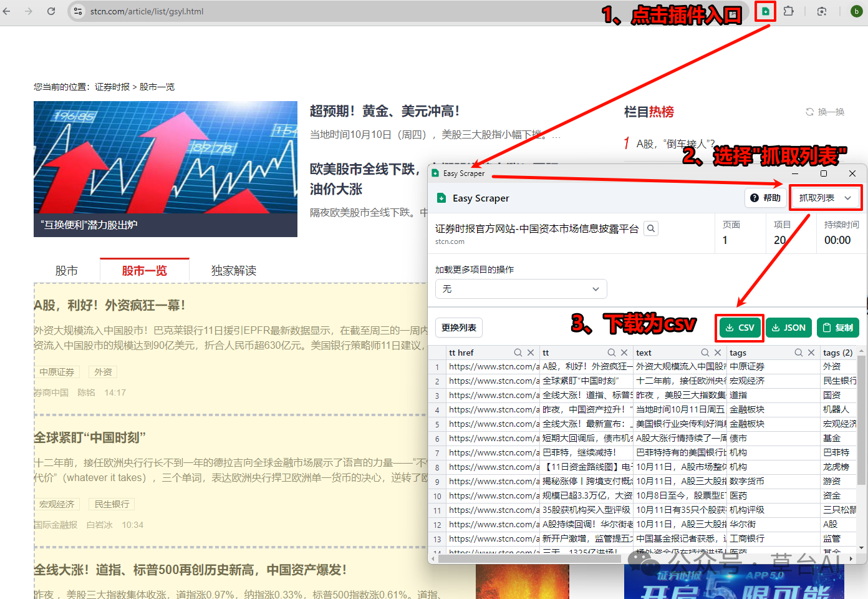Click the 宏观经济 tag on the web page

(x=57, y=504)
